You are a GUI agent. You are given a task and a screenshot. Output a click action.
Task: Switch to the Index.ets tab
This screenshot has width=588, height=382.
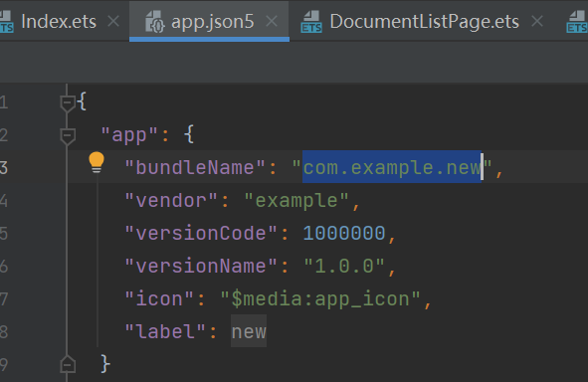click(59, 21)
